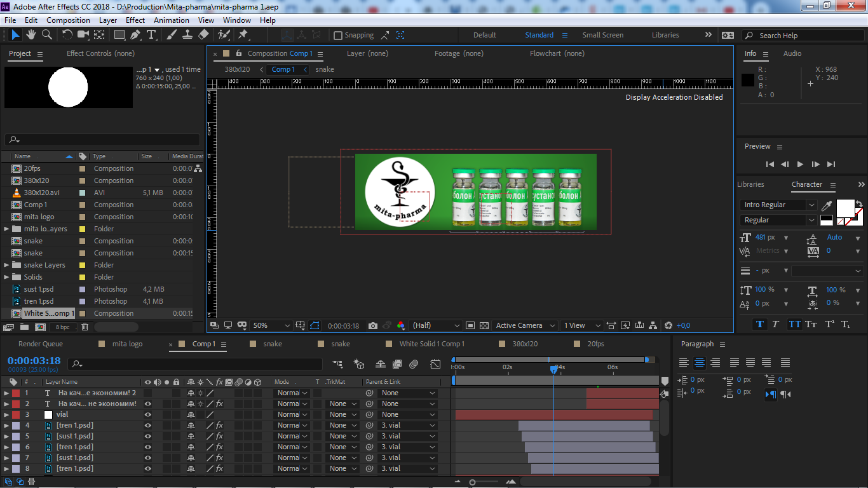Delete selected project item with trash icon
The width and height of the screenshot is (868, 488).
point(85,327)
